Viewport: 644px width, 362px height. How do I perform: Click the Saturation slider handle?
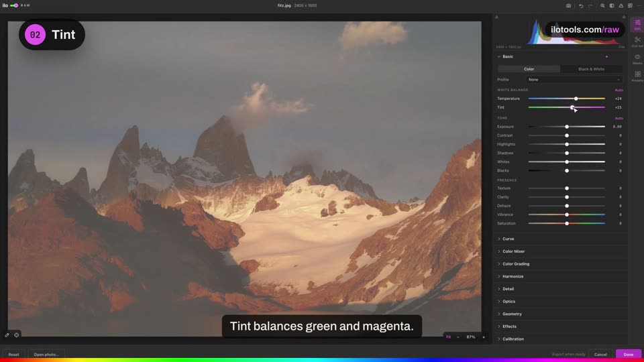click(567, 224)
